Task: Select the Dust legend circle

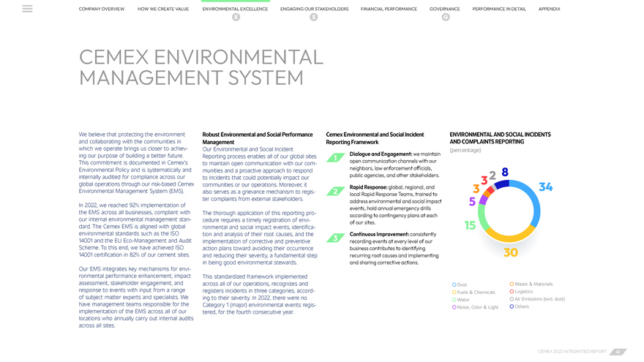Action: click(x=454, y=284)
